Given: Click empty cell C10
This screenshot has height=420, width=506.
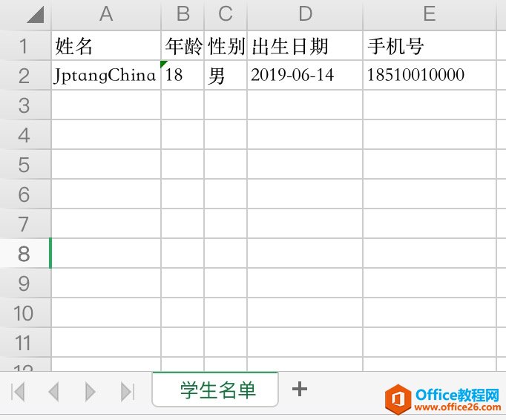Looking at the screenshot, I should 226,313.
